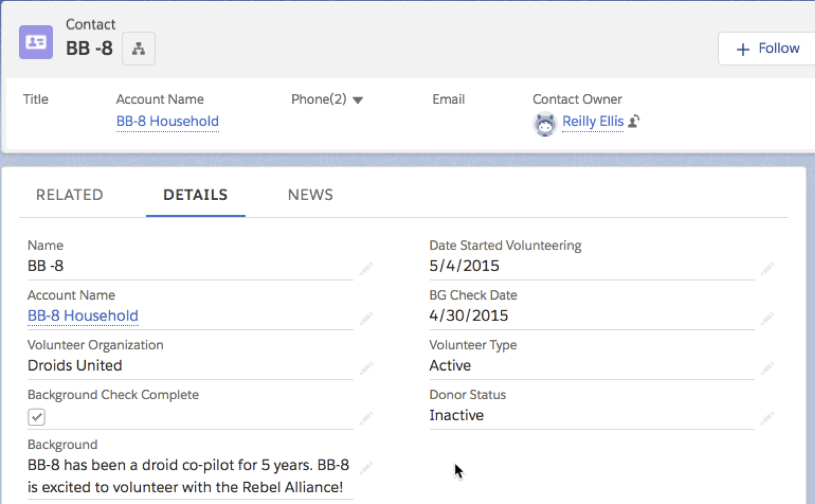815x504 pixels.
Task: Edit Volunteer Organization pencil icon
Action: tap(366, 368)
